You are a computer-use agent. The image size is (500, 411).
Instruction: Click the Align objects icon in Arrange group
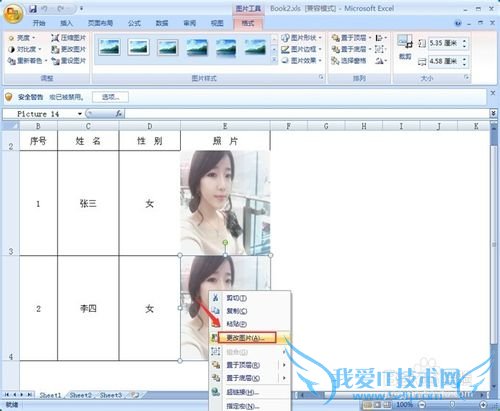click(x=381, y=38)
